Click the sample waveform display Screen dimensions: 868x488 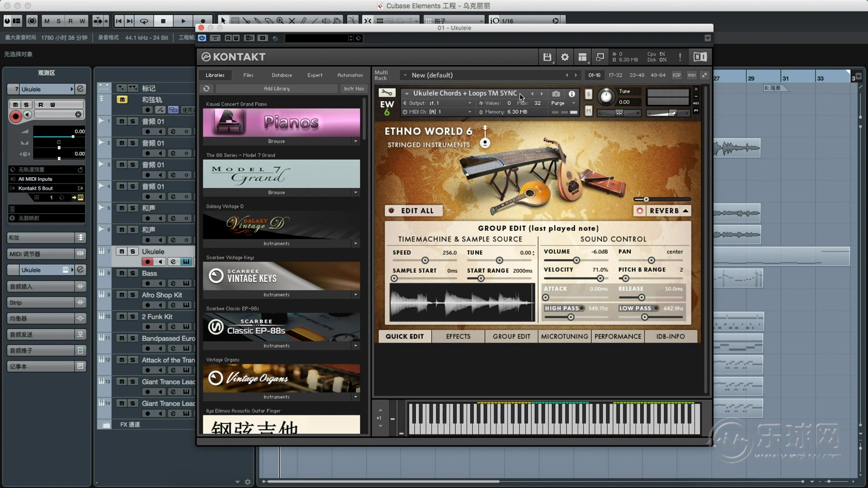point(462,302)
